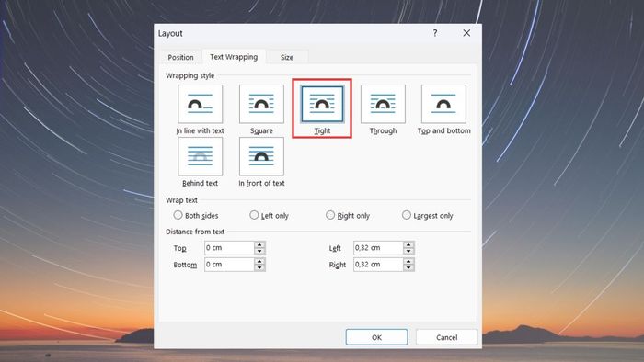
Task: Click the Right distance input field
Action: pos(378,265)
